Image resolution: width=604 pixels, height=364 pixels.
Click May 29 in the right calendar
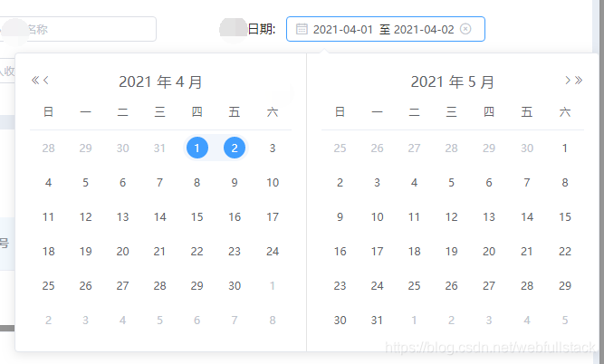565,286
